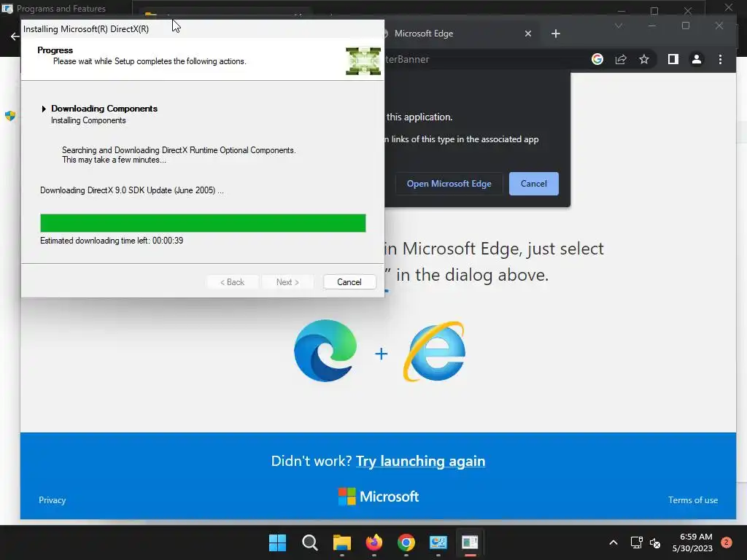The height and width of the screenshot is (560, 747).
Task: Open the Chrome profile icon
Action: (x=697, y=59)
